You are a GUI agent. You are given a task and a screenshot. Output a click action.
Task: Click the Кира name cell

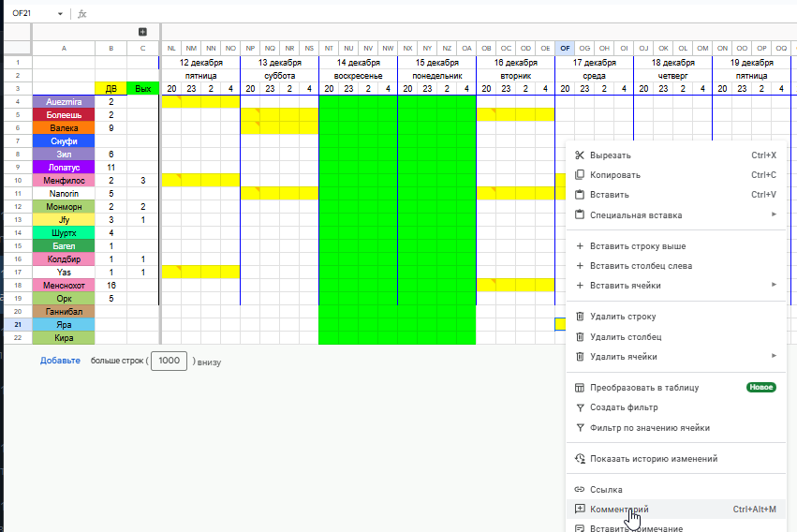(x=64, y=338)
